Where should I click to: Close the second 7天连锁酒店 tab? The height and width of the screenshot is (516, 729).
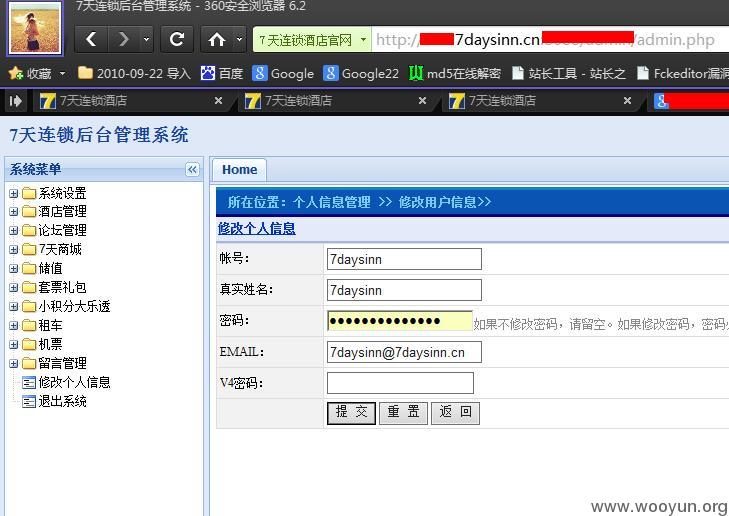pos(422,100)
